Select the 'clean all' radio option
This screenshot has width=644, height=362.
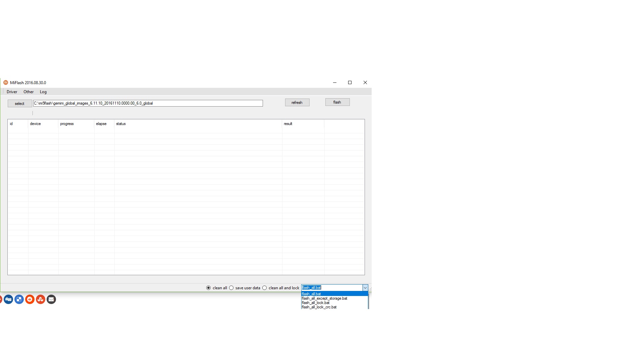tap(209, 288)
